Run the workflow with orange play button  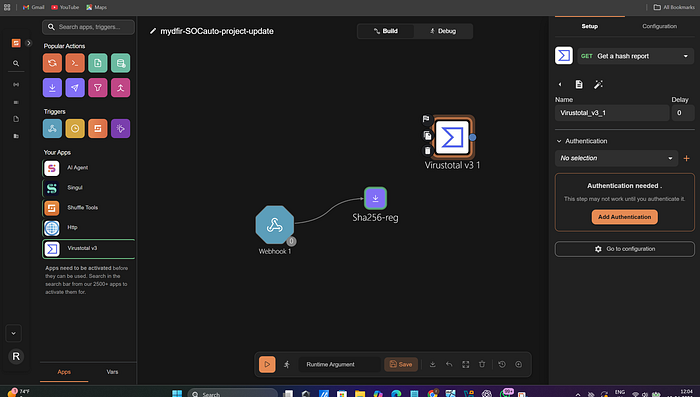[x=267, y=364]
